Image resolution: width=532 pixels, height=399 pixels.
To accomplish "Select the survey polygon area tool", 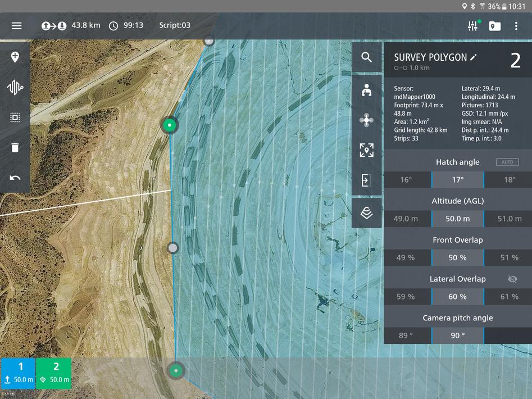I will pos(15,117).
